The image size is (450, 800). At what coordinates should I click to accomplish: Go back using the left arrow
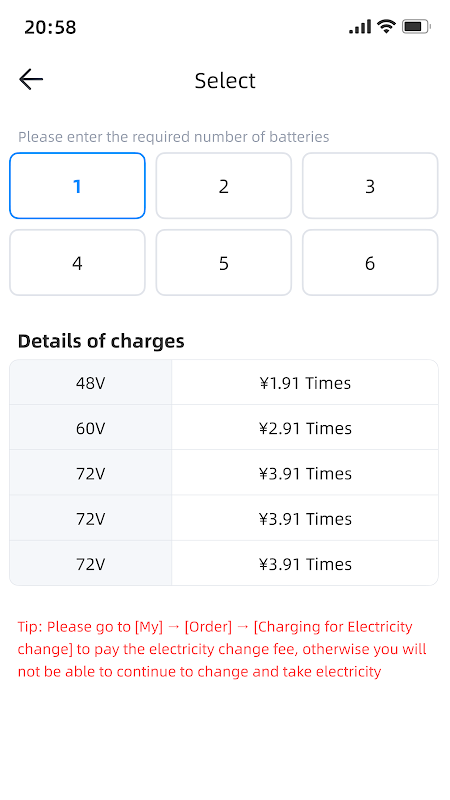pyautogui.click(x=31, y=80)
